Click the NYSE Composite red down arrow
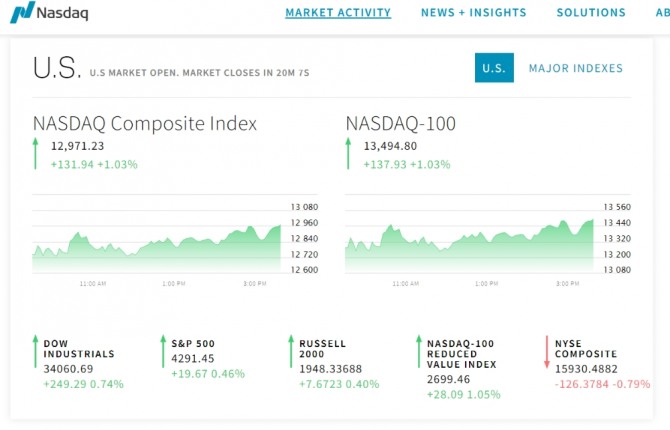670x430 pixels. point(547,352)
